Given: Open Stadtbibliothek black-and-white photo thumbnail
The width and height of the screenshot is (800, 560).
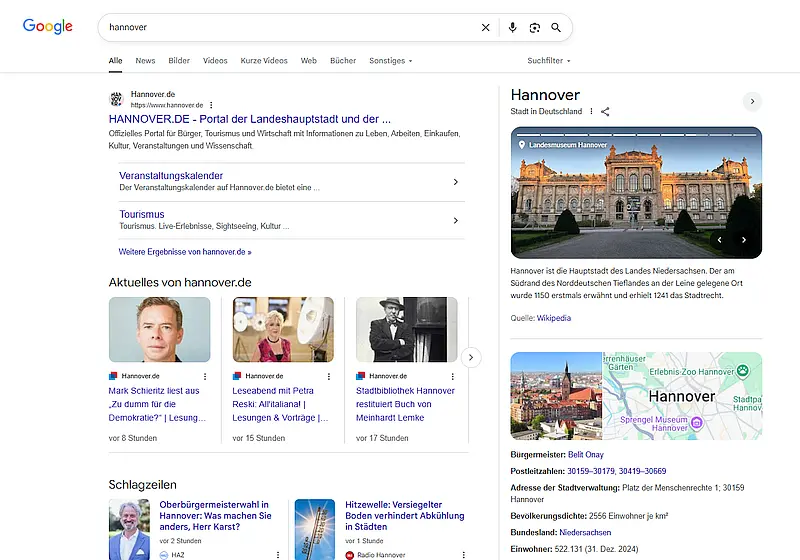Looking at the screenshot, I should pos(407,329).
